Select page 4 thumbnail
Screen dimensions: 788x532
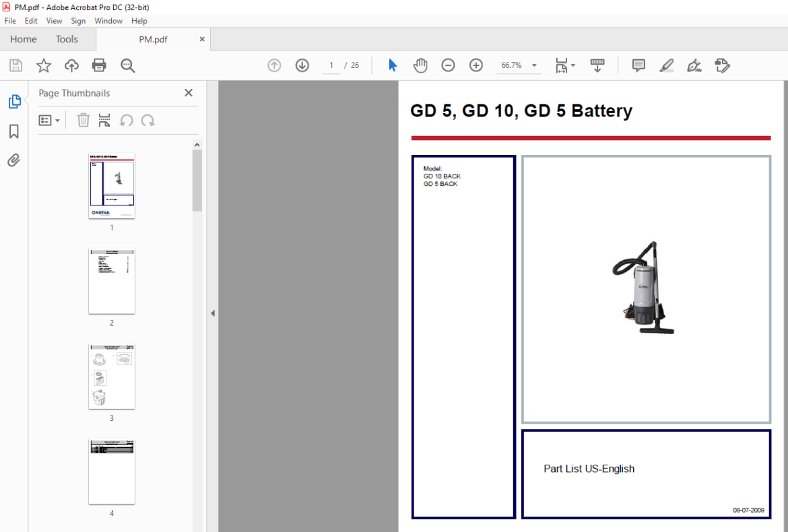[x=112, y=471]
